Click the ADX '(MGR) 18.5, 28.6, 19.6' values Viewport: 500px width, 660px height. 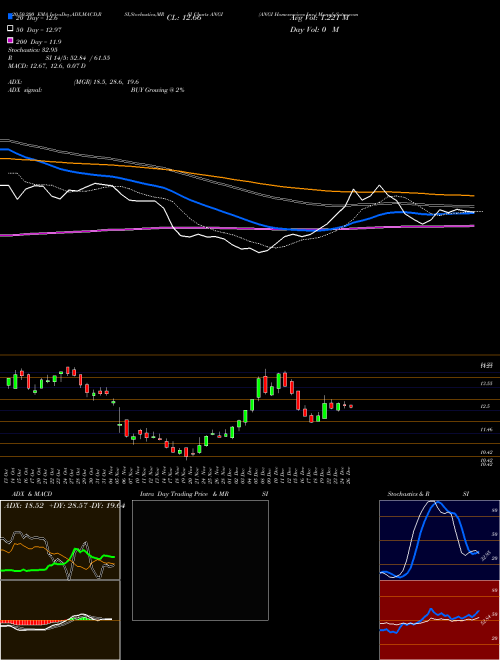coord(106,82)
